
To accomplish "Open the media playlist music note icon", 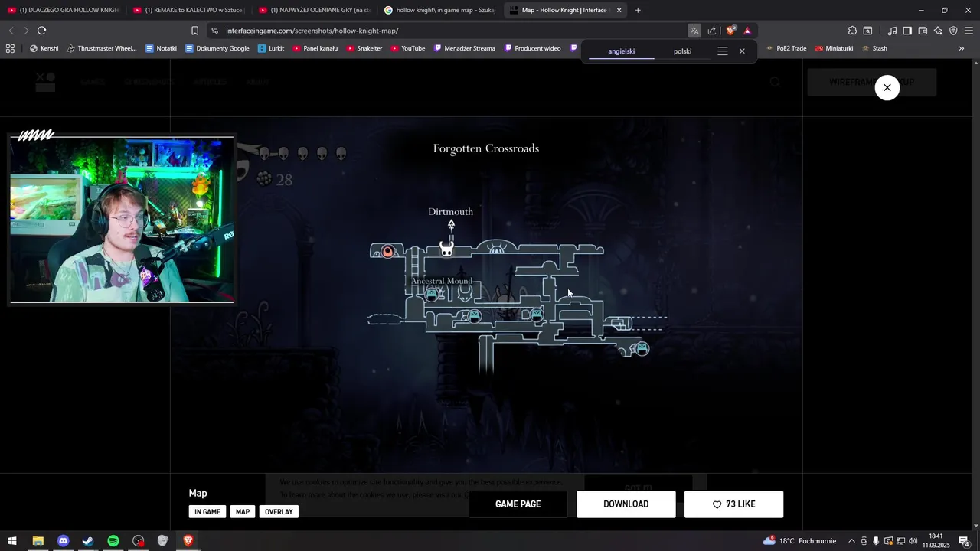I will (x=892, y=31).
